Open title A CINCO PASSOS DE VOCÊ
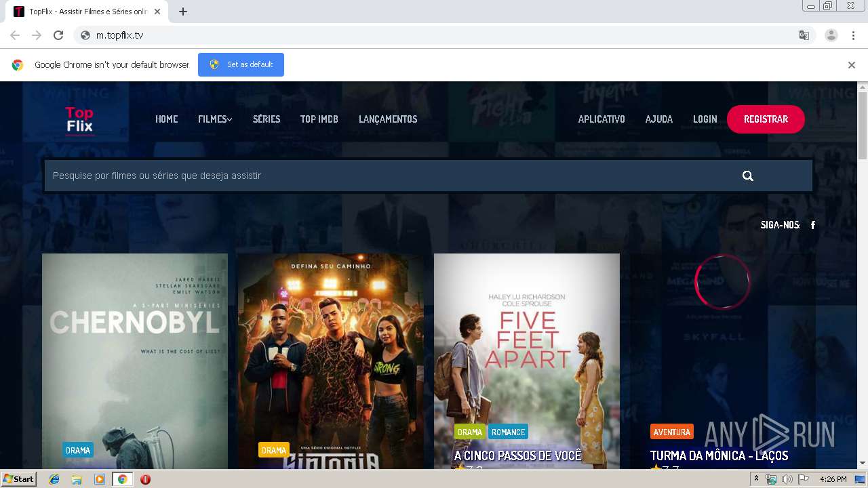 click(518, 455)
